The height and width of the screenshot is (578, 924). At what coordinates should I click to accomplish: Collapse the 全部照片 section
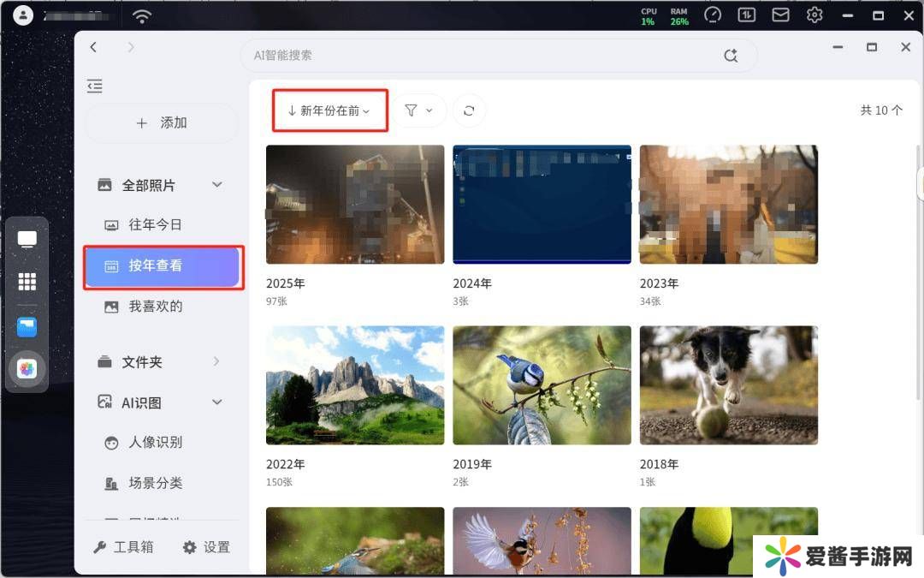point(217,185)
